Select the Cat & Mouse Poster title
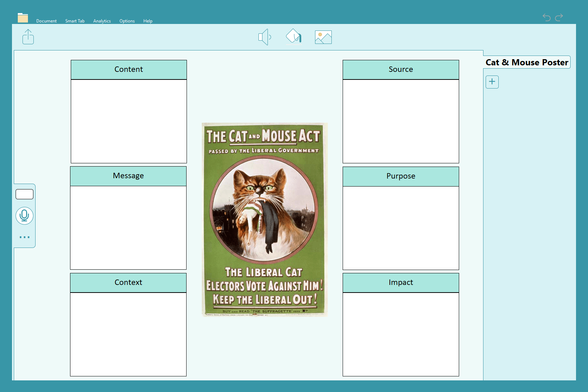The image size is (588, 392). pos(527,62)
